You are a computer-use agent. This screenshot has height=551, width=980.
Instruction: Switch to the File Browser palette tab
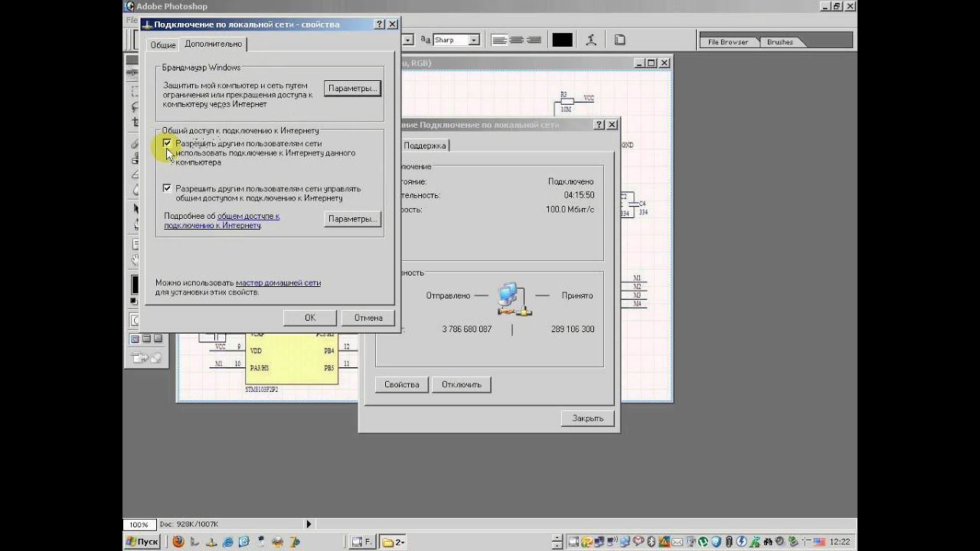tap(728, 42)
